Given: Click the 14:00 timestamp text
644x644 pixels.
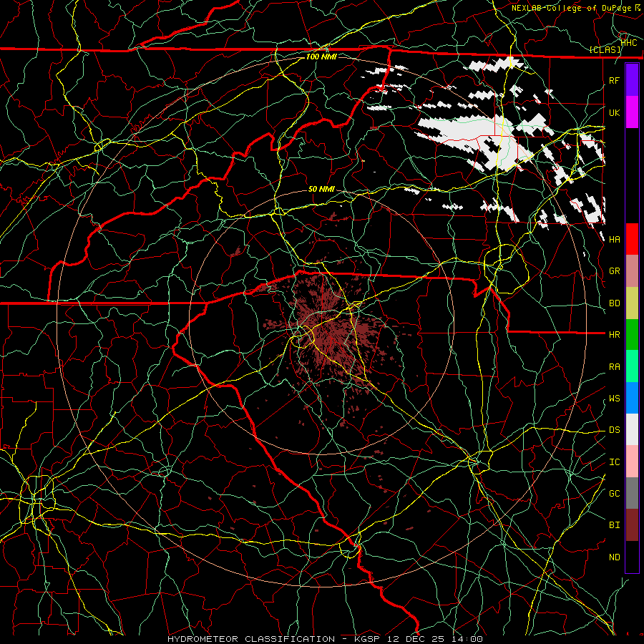Looking at the screenshot, I should 467,639.
